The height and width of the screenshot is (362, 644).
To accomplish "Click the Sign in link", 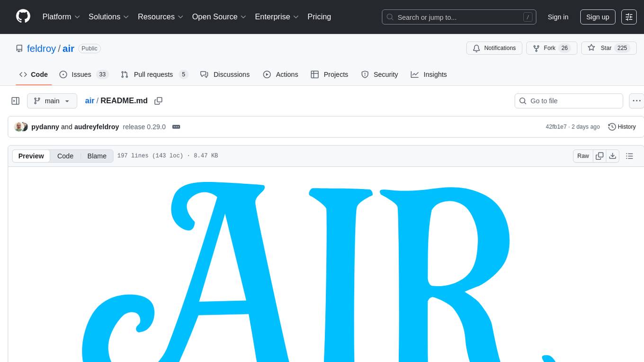I will click(x=558, y=17).
